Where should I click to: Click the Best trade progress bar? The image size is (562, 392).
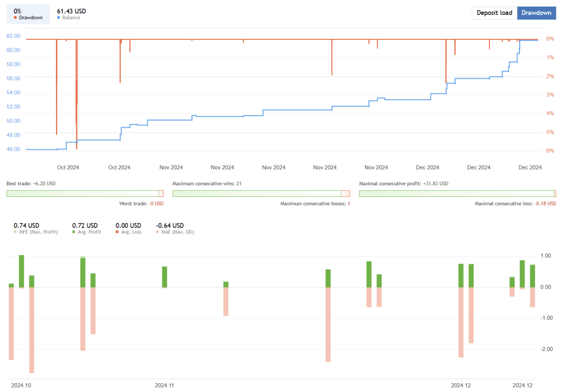(85, 194)
